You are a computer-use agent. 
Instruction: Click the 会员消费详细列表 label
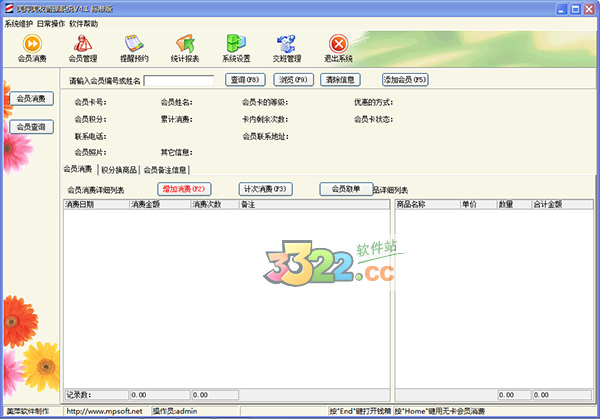click(x=96, y=190)
